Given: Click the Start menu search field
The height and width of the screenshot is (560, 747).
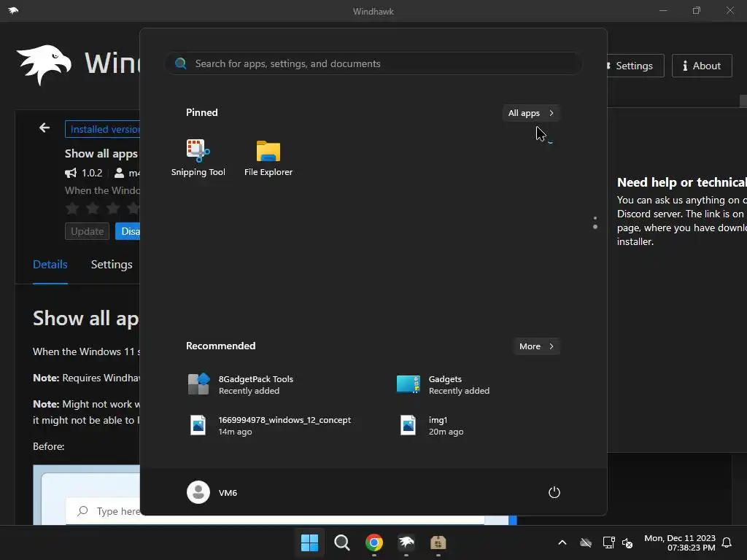Looking at the screenshot, I should tap(373, 63).
